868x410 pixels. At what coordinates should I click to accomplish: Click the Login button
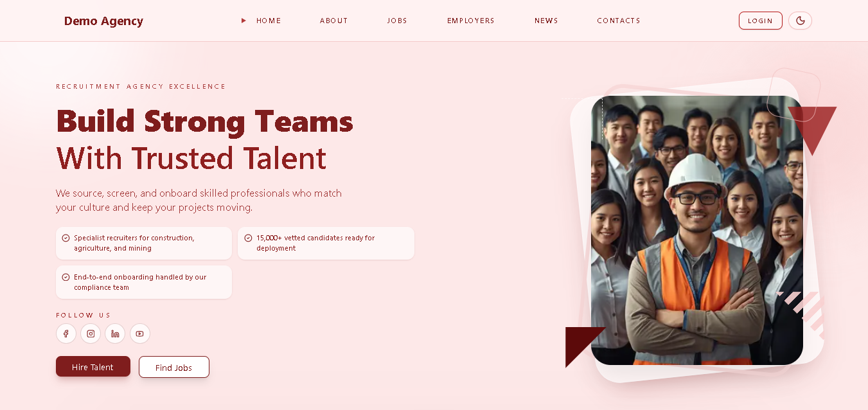pyautogui.click(x=761, y=21)
